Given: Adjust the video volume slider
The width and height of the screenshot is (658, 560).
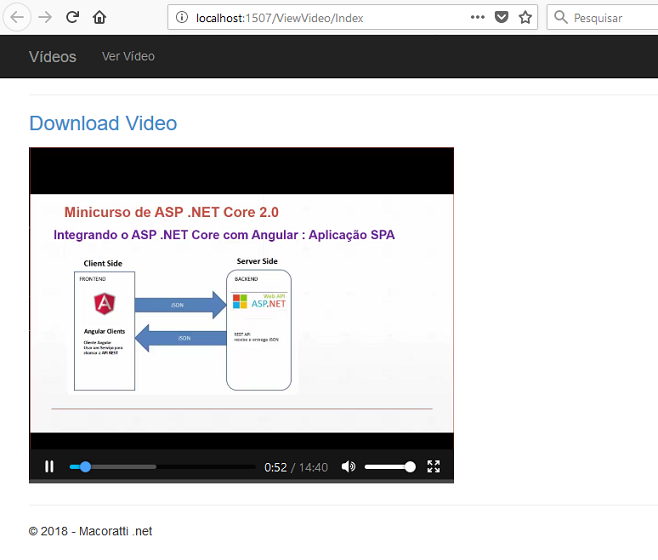Looking at the screenshot, I should pyautogui.click(x=390, y=466).
